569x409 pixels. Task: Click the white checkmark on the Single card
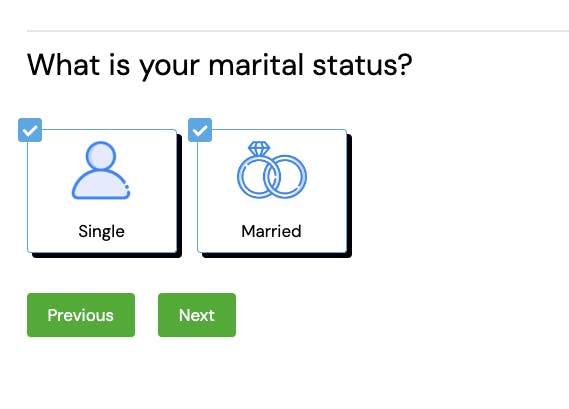click(30, 130)
